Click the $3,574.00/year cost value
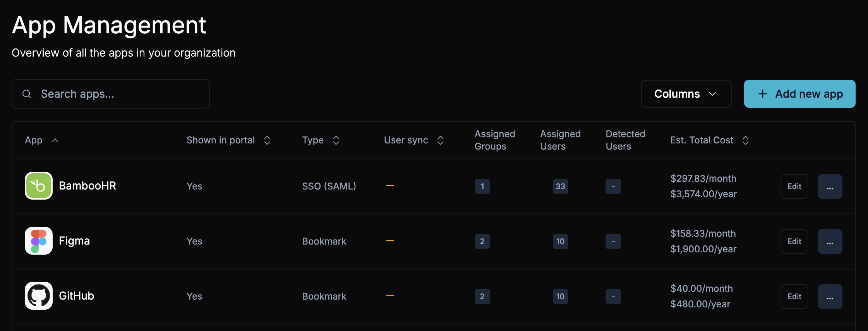Viewport: 868px width, 331px height. [x=703, y=194]
